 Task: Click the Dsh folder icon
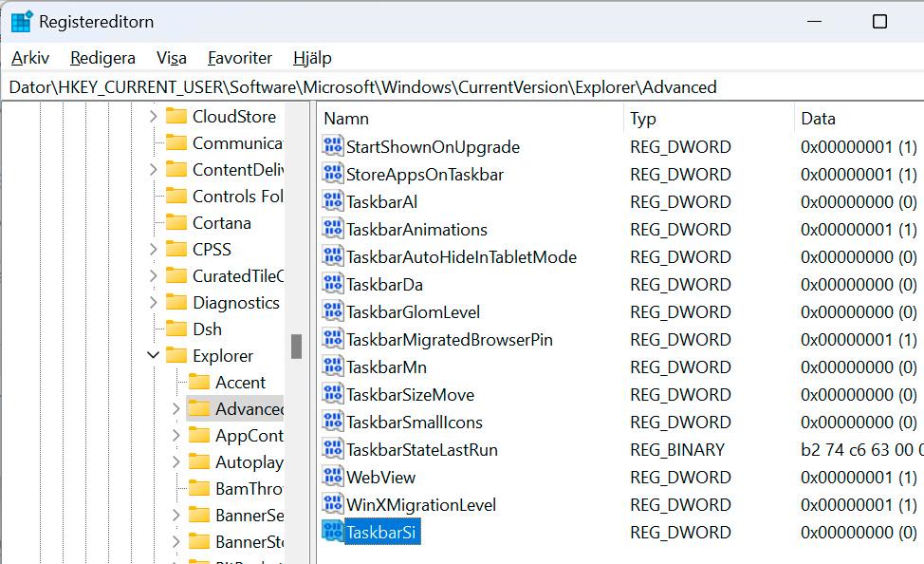tap(176, 329)
